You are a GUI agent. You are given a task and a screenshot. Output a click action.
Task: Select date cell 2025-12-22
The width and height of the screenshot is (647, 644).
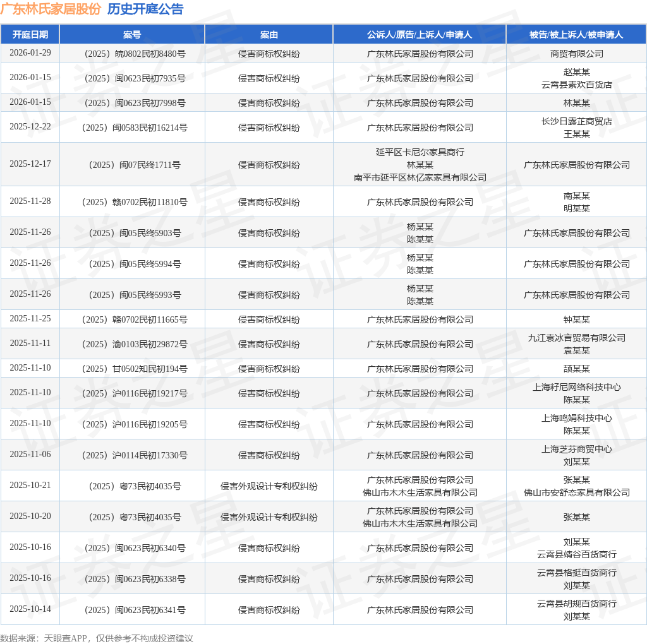30,126
